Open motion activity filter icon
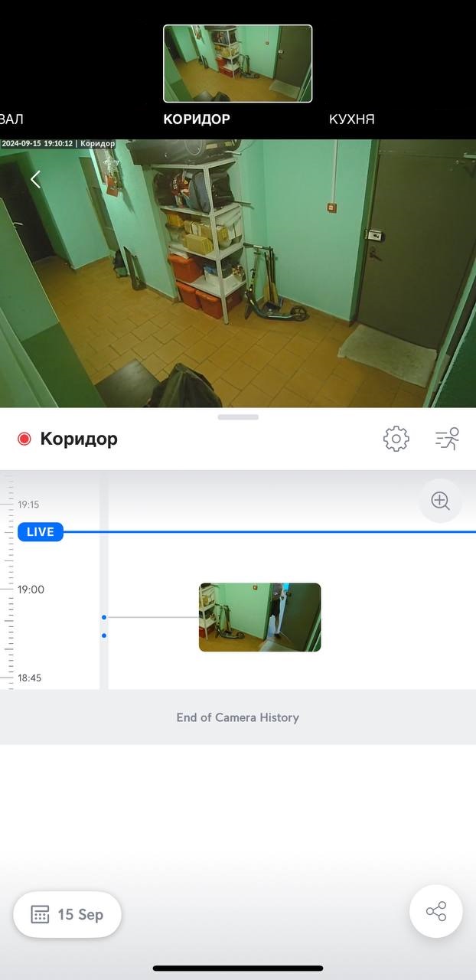This screenshot has width=476, height=980. [x=447, y=439]
